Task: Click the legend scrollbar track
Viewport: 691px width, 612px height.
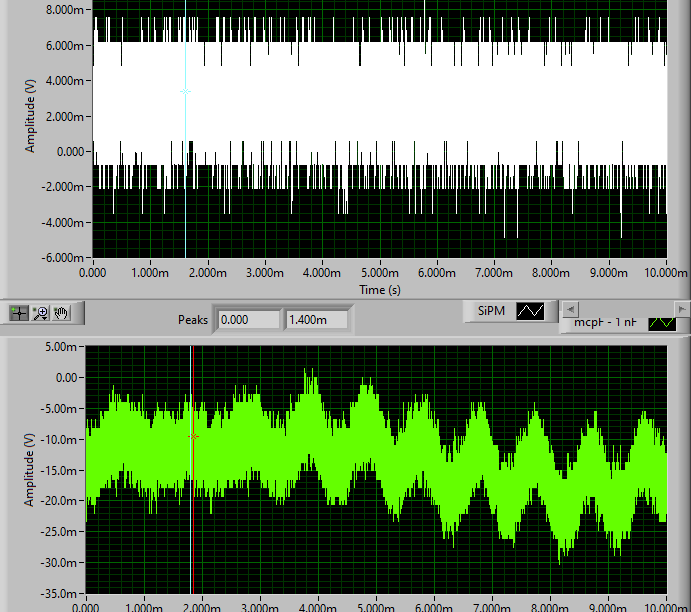Action: 625,308
